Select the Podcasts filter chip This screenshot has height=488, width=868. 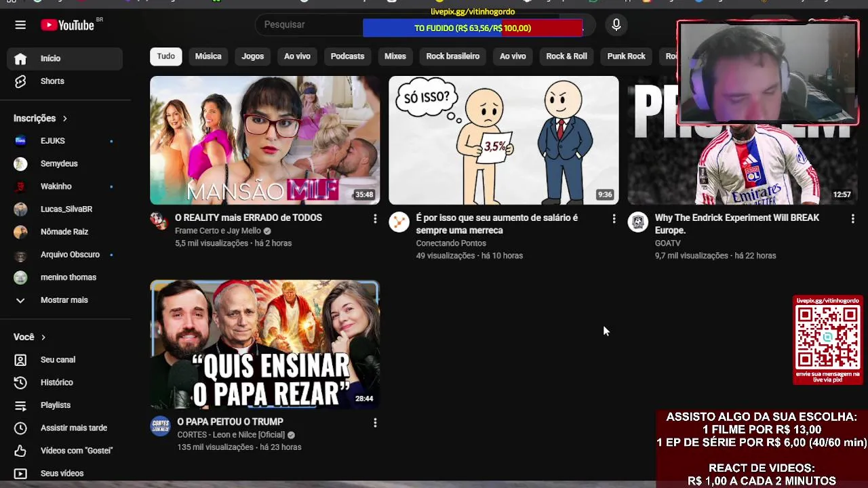pos(347,56)
